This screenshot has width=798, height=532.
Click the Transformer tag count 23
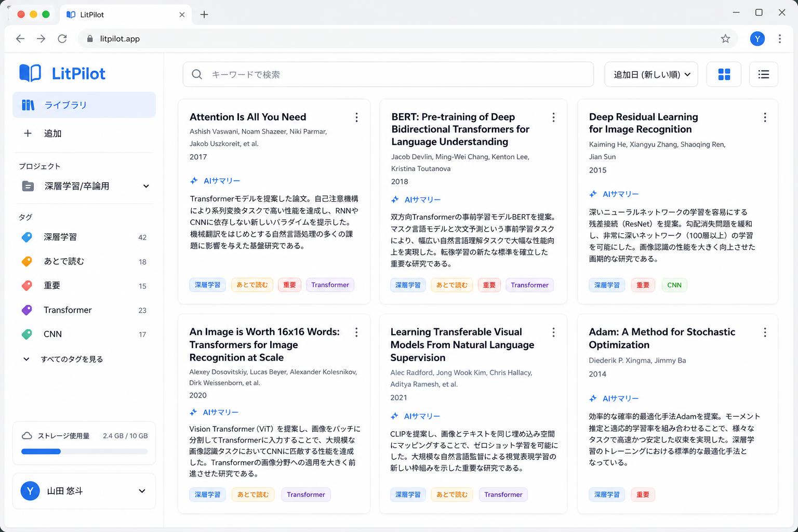click(142, 310)
